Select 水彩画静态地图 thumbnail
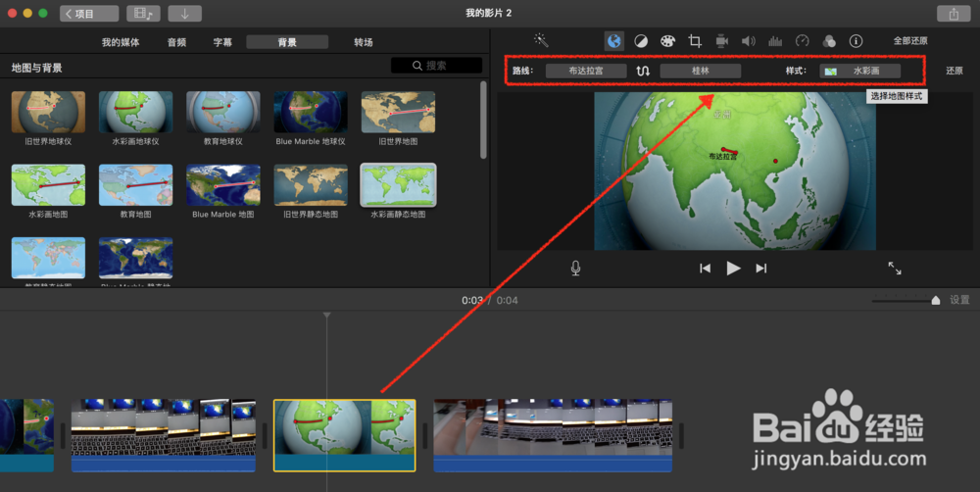The width and height of the screenshot is (980, 492). point(398,185)
